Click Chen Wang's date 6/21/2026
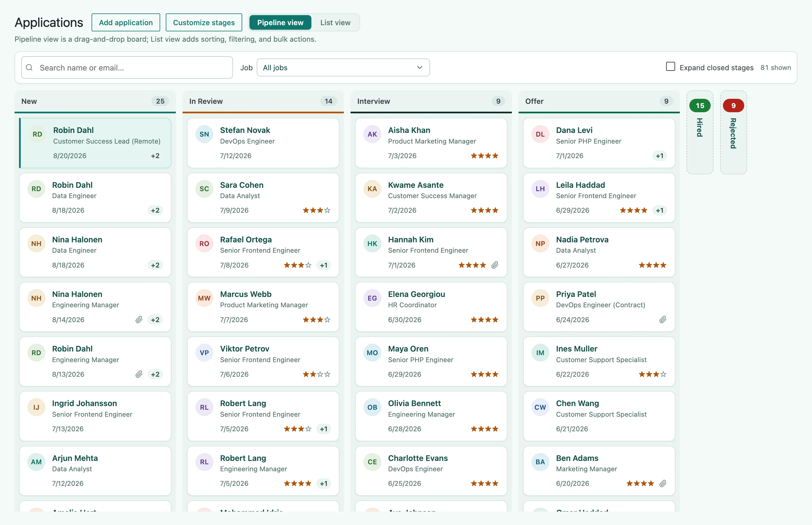Viewport: 812px width, 525px height. [x=572, y=429]
